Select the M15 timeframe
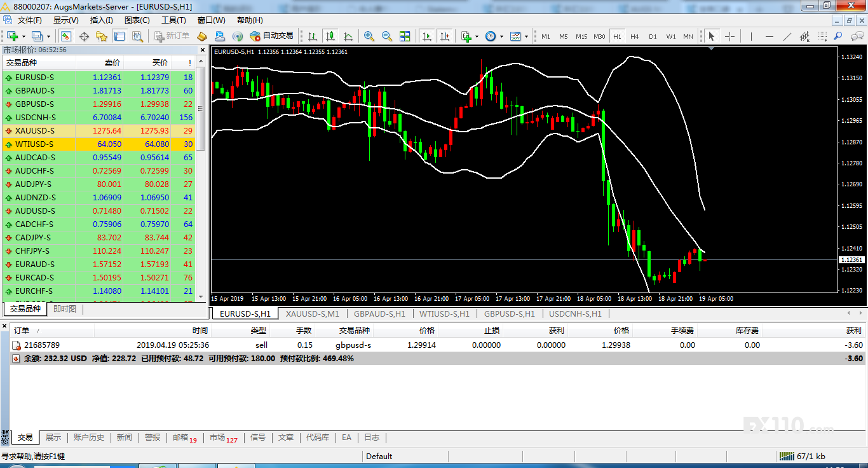Viewport: 868px width, 468px height. (x=581, y=36)
